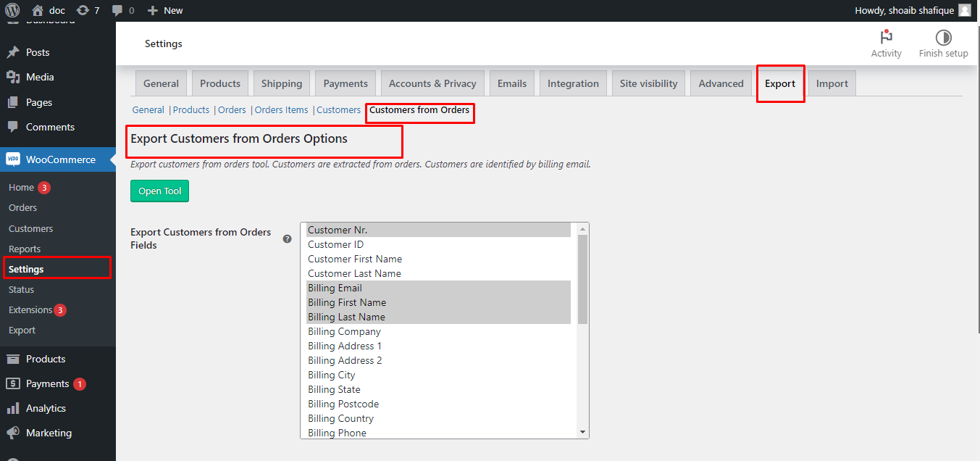980x461 pixels.
Task: Open the Activity flag icon
Action: [886, 37]
